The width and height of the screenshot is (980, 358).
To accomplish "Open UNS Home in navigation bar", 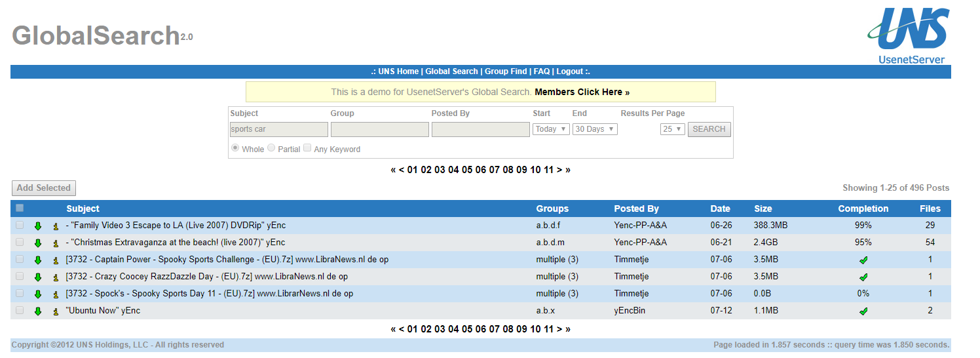I will click(398, 71).
